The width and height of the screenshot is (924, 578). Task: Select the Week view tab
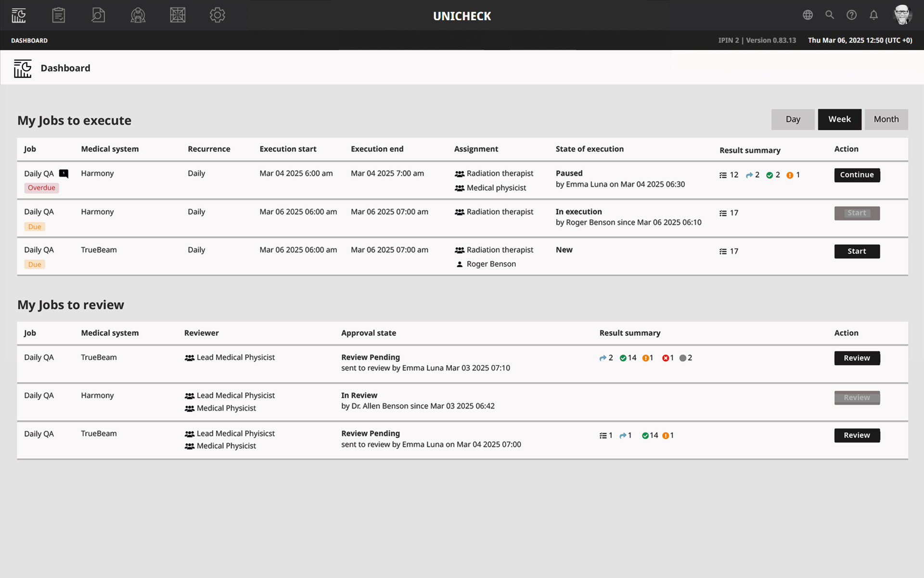click(x=839, y=119)
